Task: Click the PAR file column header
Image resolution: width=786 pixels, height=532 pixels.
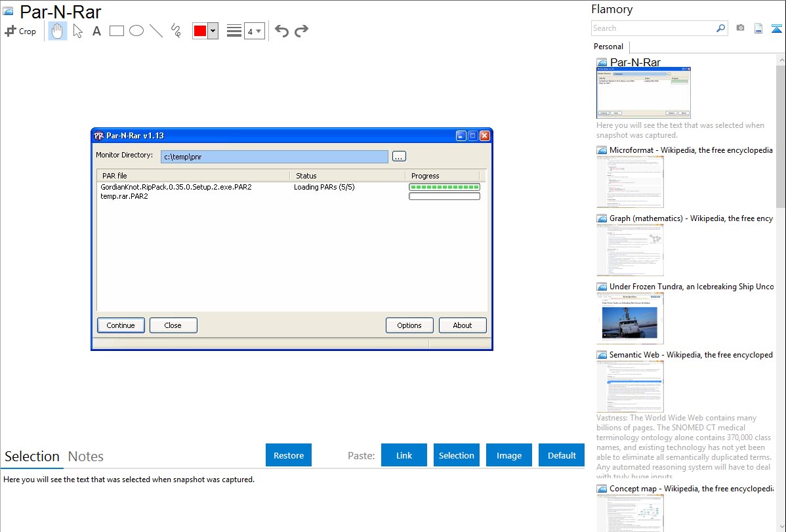Action: tap(193, 176)
